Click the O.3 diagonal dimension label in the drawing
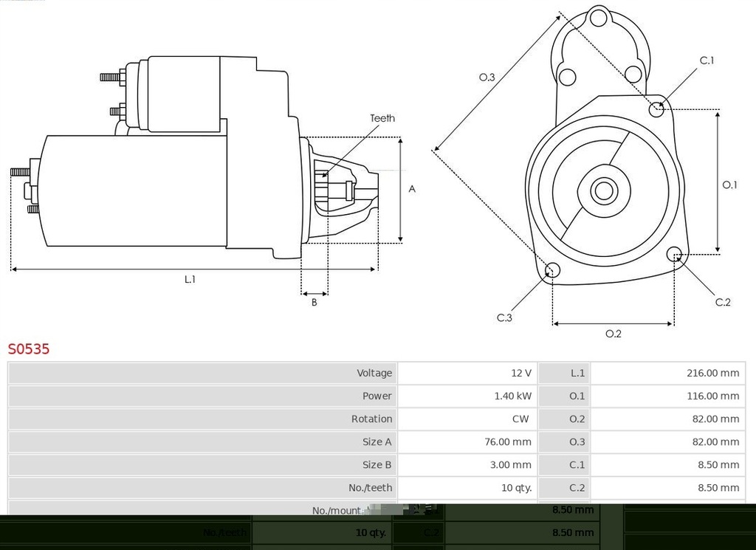Viewport: 756px width, 550px height. coord(487,77)
